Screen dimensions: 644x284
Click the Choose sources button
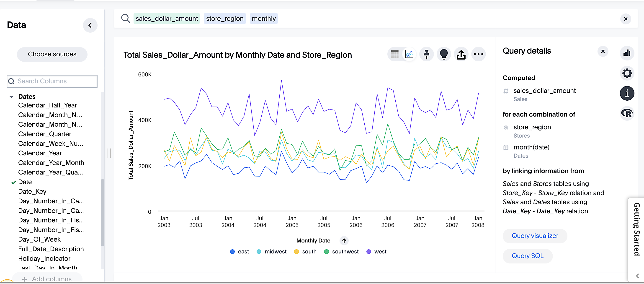pyautogui.click(x=52, y=54)
